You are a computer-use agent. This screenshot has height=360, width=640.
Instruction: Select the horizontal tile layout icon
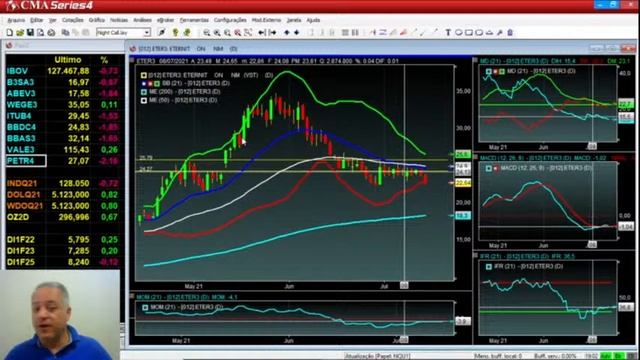pos(345,33)
